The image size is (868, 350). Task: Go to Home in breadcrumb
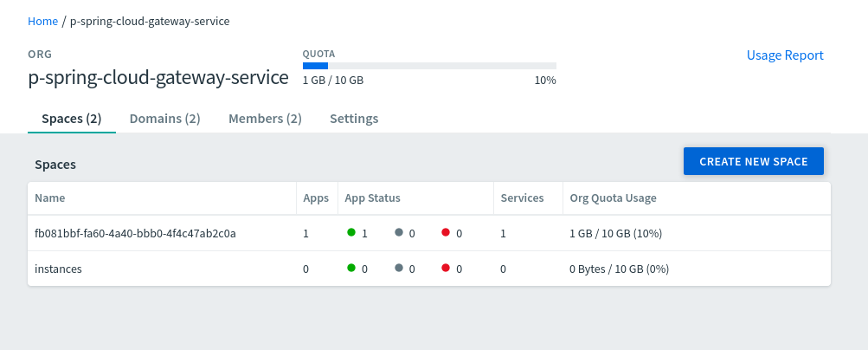42,21
